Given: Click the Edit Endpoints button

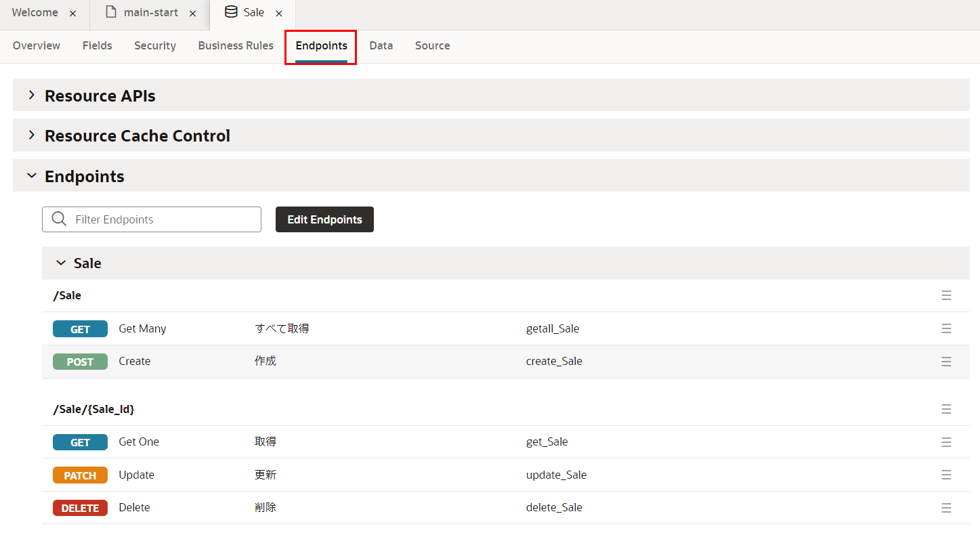Looking at the screenshot, I should [324, 219].
